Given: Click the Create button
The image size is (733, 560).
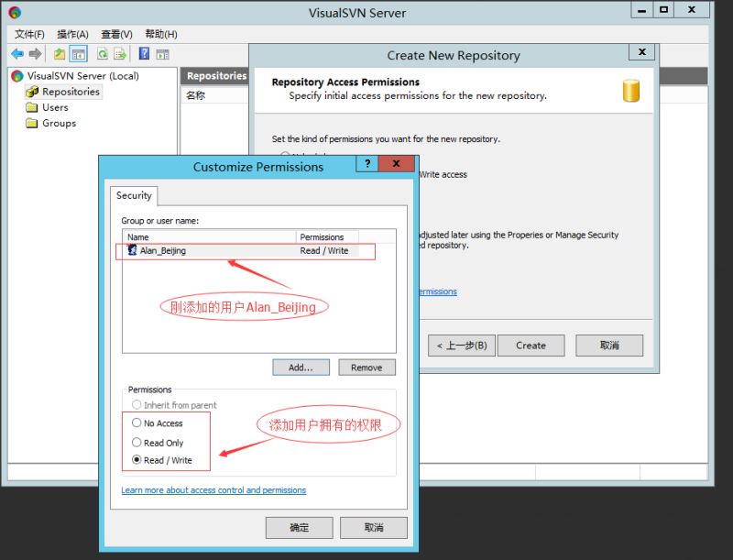Looking at the screenshot, I should click(531, 346).
